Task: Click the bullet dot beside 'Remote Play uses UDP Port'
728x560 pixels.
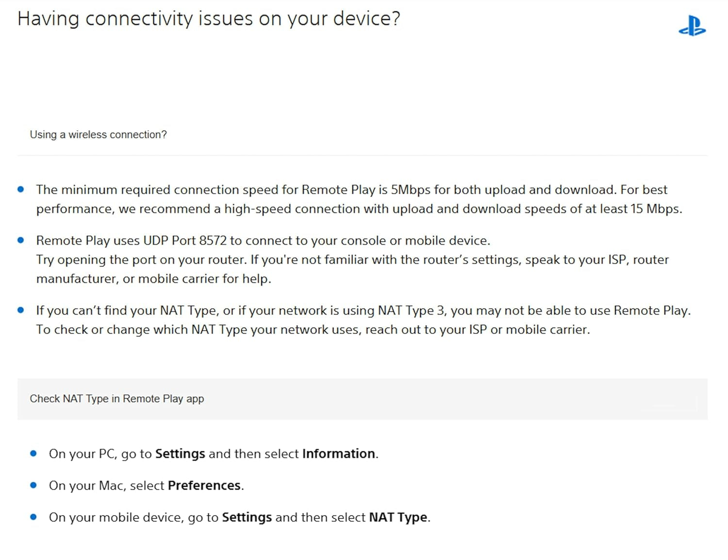Action: [21, 240]
